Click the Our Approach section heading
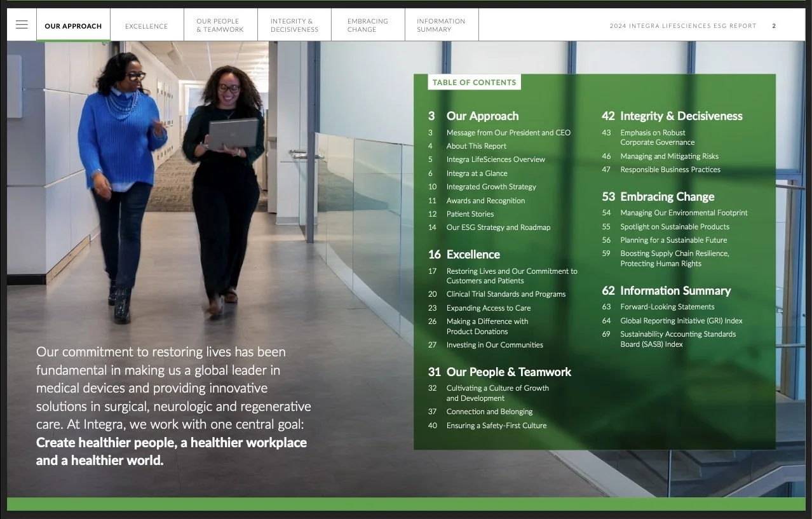Screen dimensions: 812x519 (473, 116)
